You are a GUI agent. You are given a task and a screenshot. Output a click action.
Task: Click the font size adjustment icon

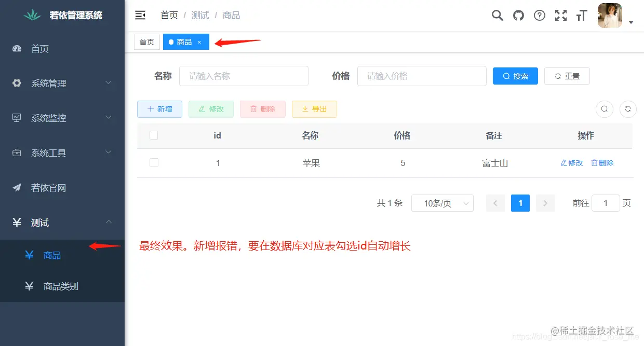coord(582,16)
